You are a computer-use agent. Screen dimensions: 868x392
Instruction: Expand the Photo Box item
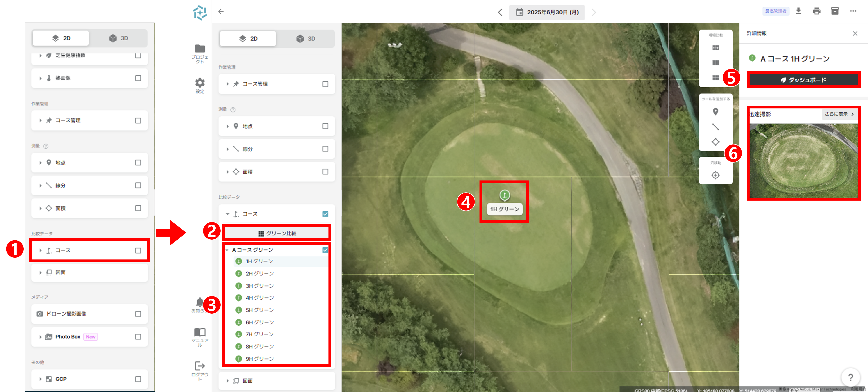point(40,337)
